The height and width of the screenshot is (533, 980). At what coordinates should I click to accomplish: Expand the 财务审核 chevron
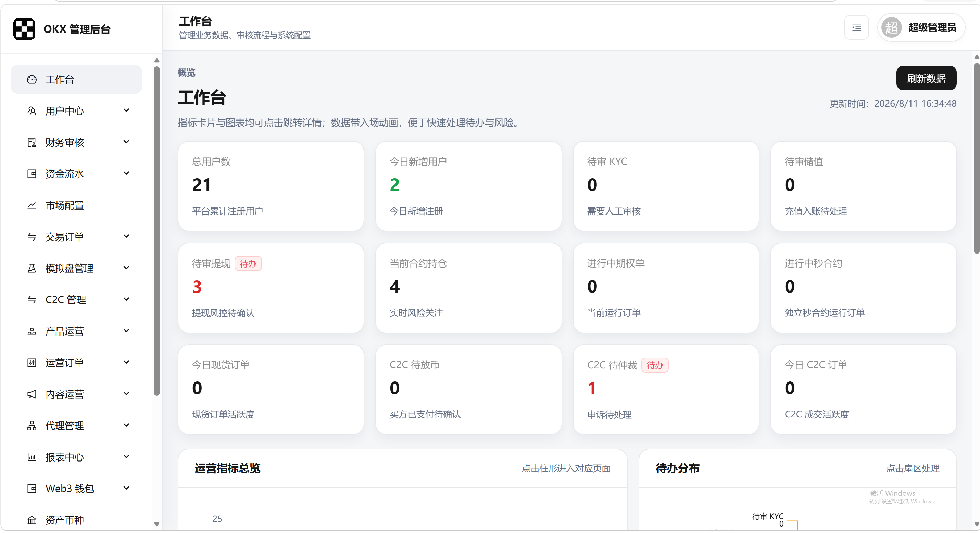pyautogui.click(x=126, y=142)
